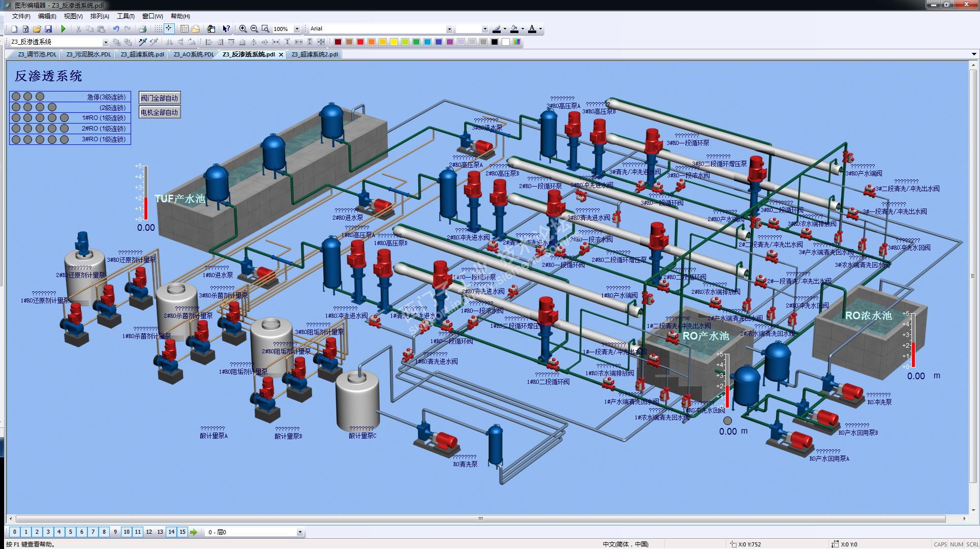Viewport: 980px width, 549px height.
Task: Click the Open folder icon
Action: (37, 29)
